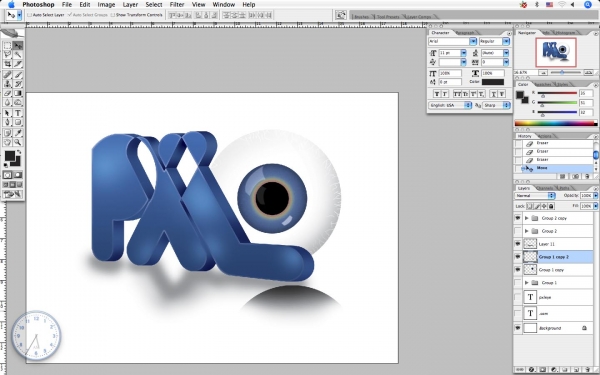Screen dimensions: 600x375
Task: Open the Layer menu
Action: (130, 5)
